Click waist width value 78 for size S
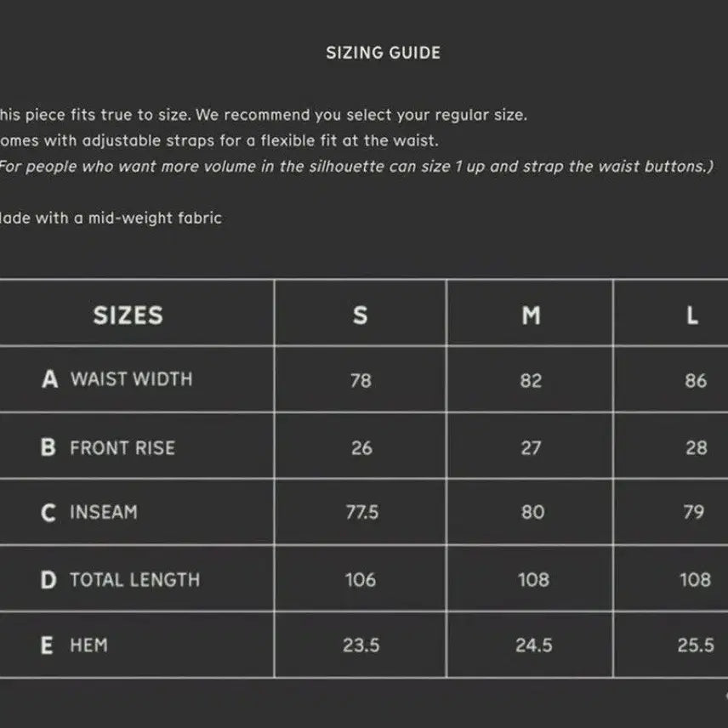Viewport: 728px width, 728px height. click(361, 380)
